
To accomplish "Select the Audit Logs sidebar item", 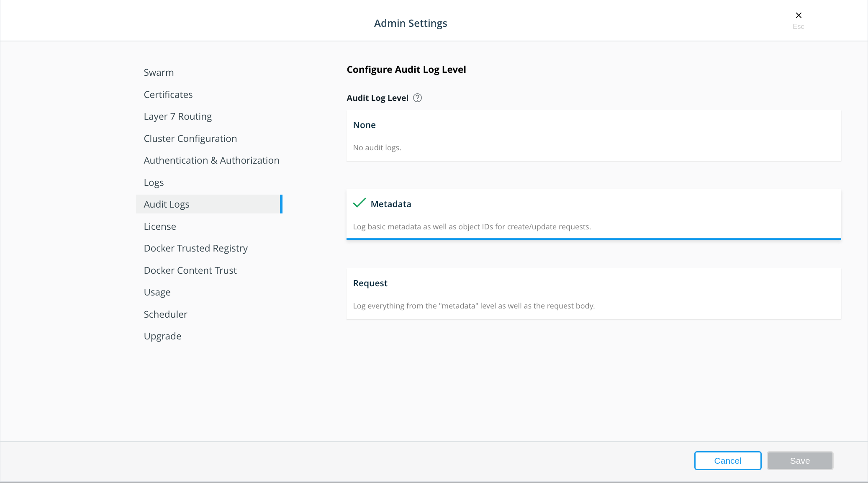I will pyautogui.click(x=166, y=204).
